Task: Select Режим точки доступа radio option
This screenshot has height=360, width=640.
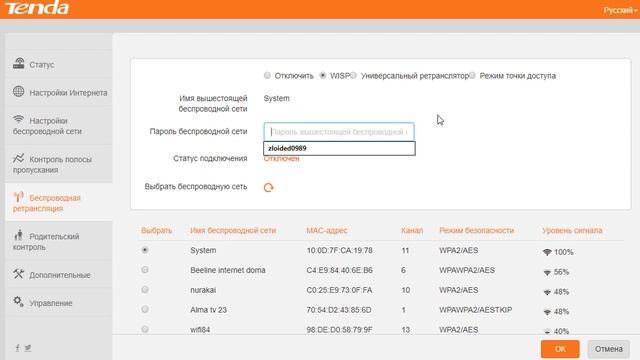Action: (x=472, y=76)
